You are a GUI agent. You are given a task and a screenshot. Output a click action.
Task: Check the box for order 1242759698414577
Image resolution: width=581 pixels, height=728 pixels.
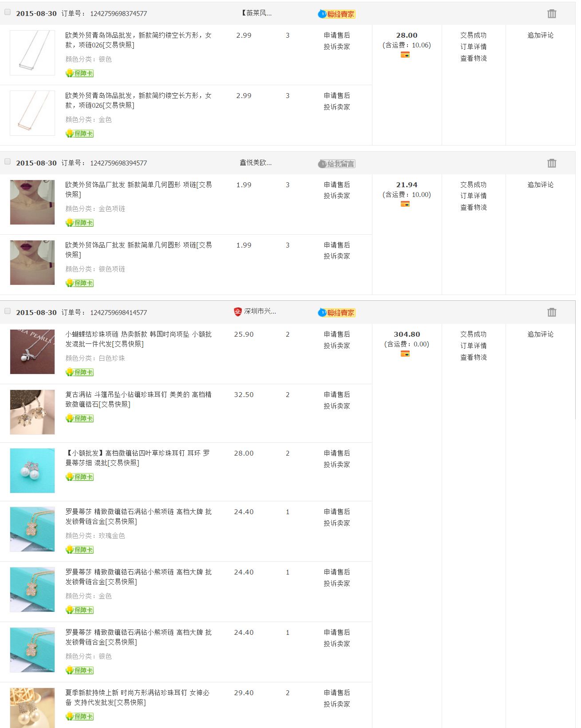(x=8, y=311)
